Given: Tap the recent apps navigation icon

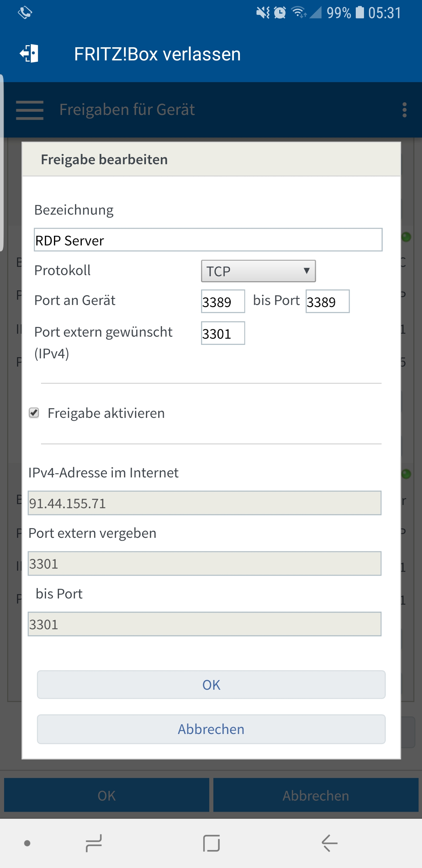Looking at the screenshot, I should coord(93,843).
